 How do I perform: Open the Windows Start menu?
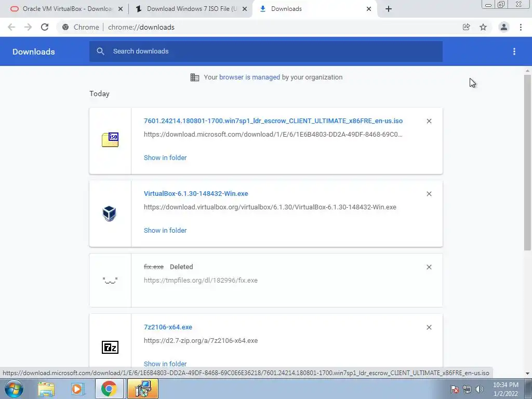(x=14, y=389)
